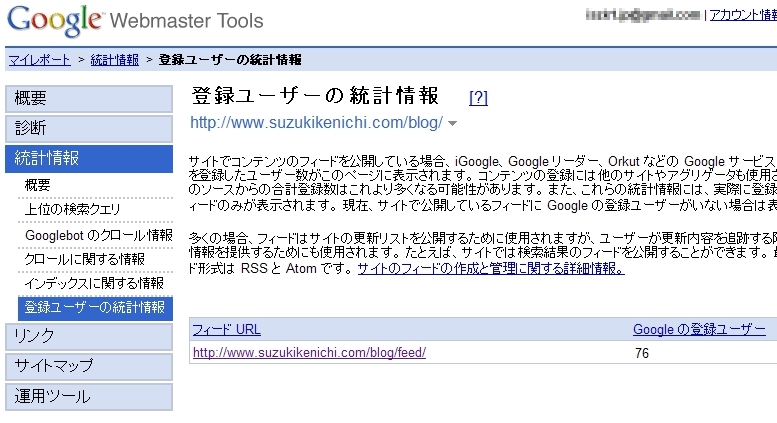Select 運用ツール sidebar section
The width and height of the screenshot is (777, 423).
pyautogui.click(x=89, y=396)
